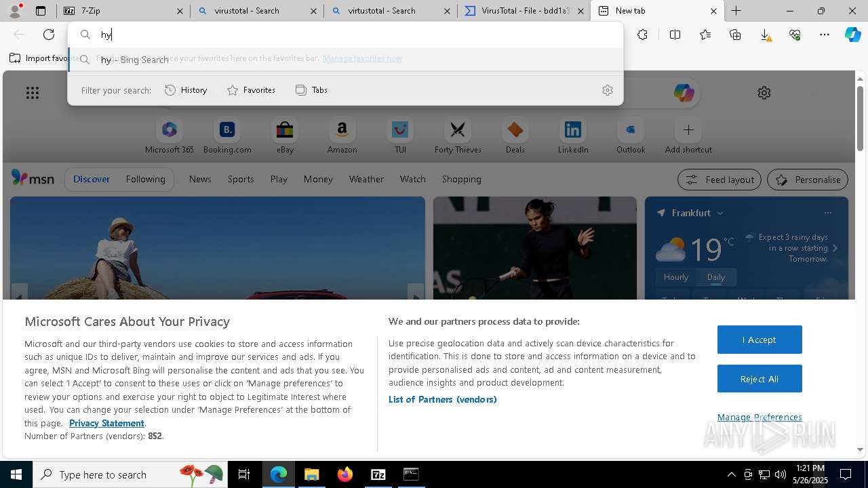The image size is (868, 488).
Task: Open weather card more options
Action: tap(827, 213)
